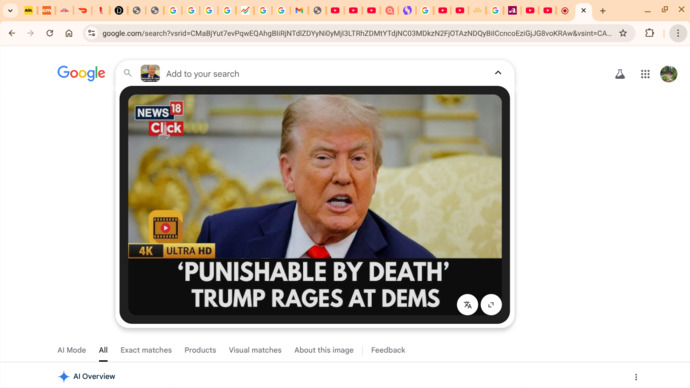
Task: Switch to the Gmail tab
Action: pos(299,10)
